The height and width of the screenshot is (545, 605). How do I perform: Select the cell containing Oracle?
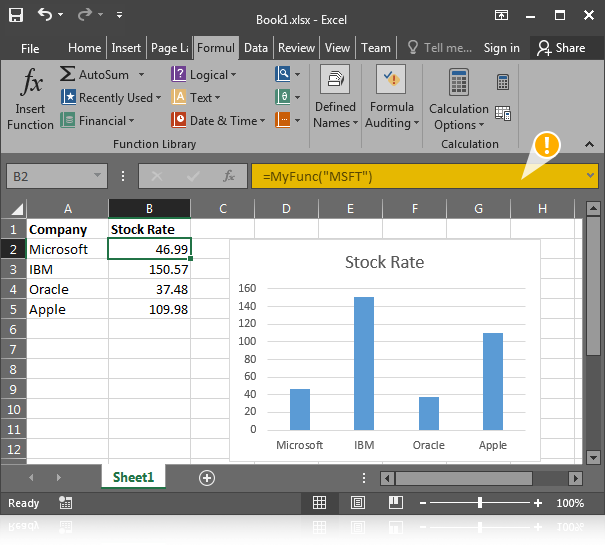point(68,289)
